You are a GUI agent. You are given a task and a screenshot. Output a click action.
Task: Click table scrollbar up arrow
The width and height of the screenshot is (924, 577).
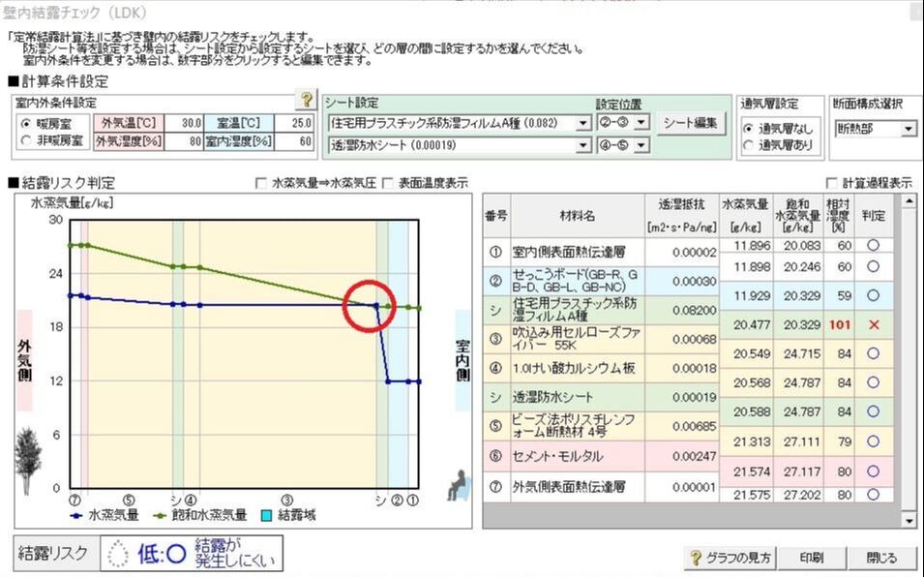click(x=909, y=201)
